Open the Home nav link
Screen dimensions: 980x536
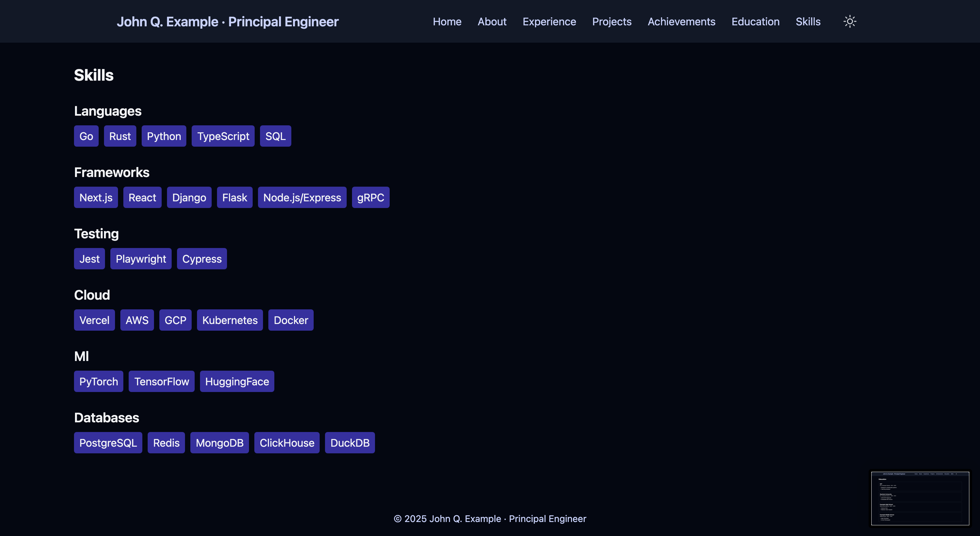[x=447, y=22]
